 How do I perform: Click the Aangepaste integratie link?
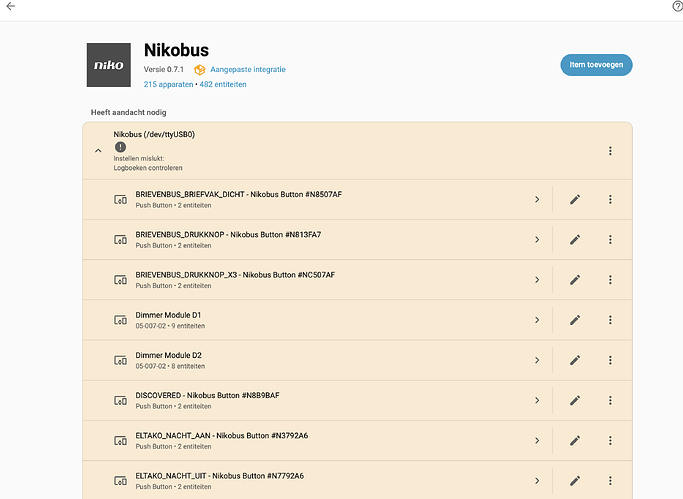pyautogui.click(x=247, y=69)
